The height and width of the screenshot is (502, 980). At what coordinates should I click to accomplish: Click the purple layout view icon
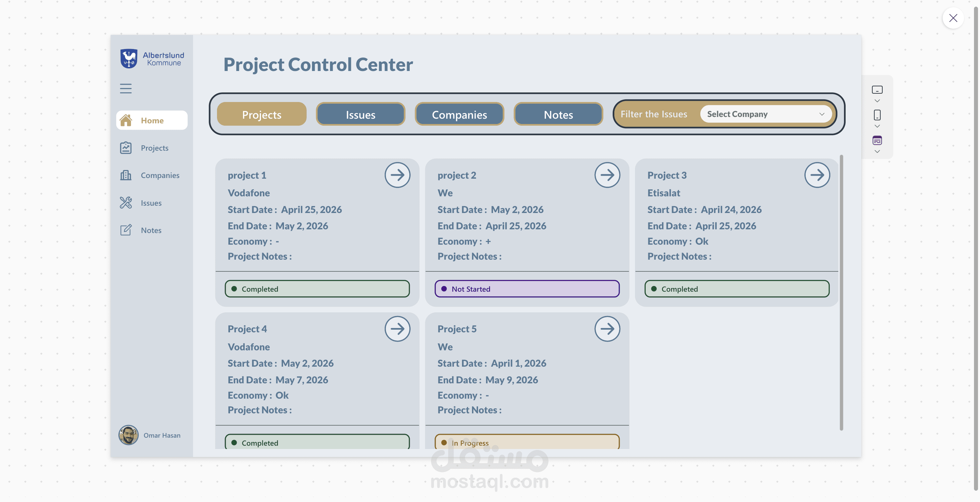coord(877,140)
